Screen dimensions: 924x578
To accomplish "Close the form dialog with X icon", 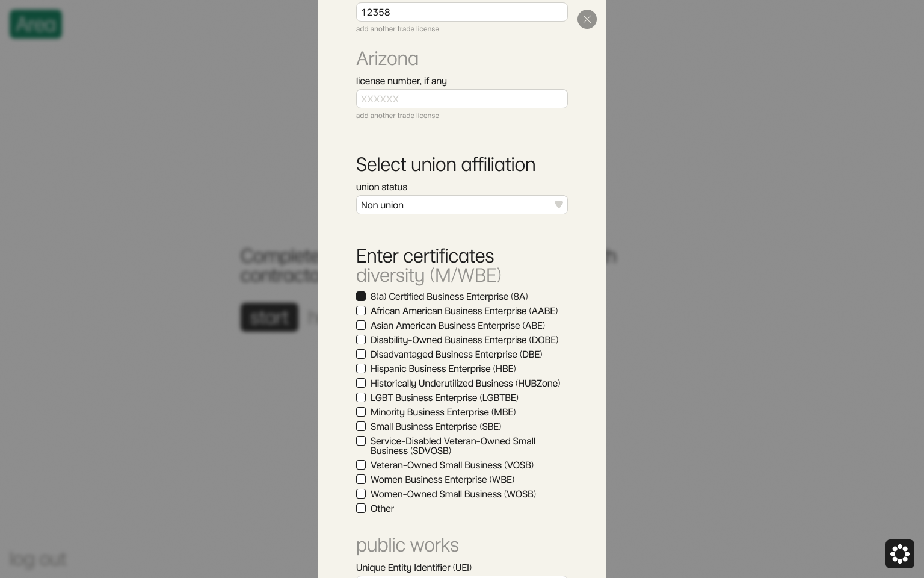I will (x=587, y=19).
